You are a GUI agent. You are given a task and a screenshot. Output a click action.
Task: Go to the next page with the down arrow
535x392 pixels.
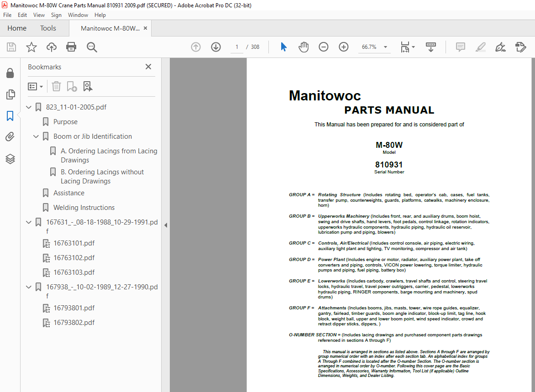tap(216, 47)
